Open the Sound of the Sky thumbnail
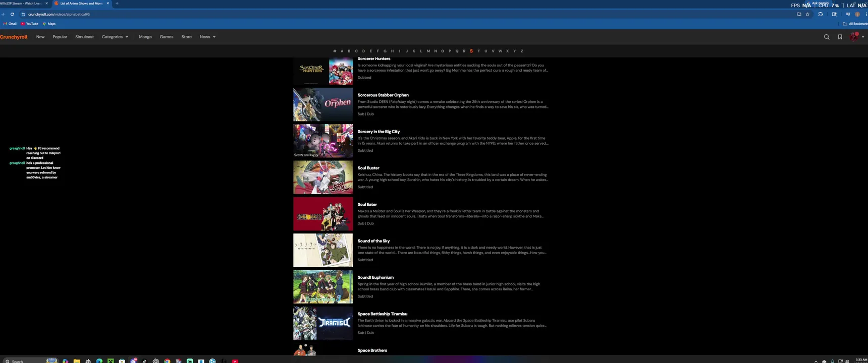868x363 pixels. [x=323, y=250]
